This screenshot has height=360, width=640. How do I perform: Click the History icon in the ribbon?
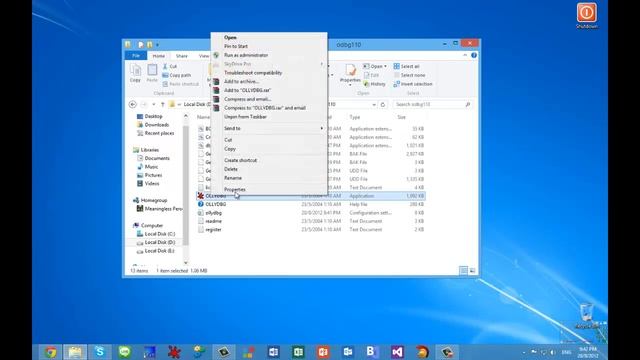coord(375,84)
